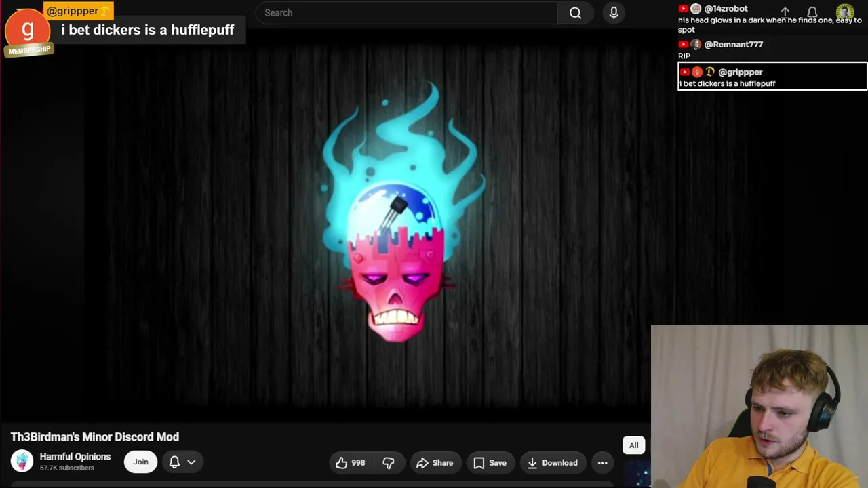Toggle notification bell for Harmful Opinions
The image size is (868, 488).
(x=174, y=462)
